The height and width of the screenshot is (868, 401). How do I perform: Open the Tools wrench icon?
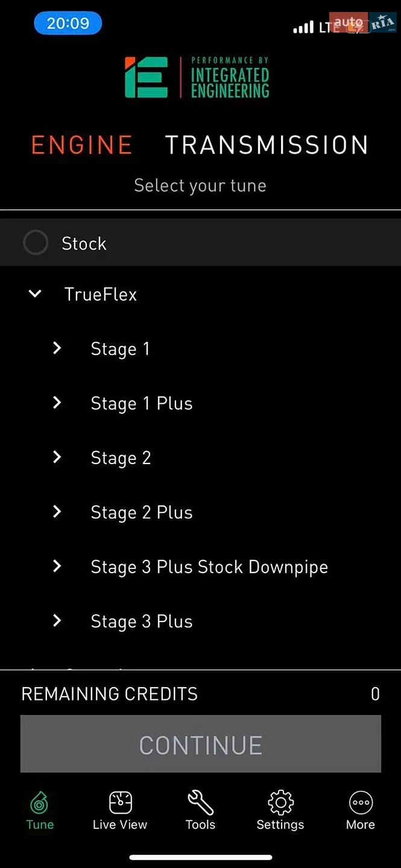coord(200,803)
